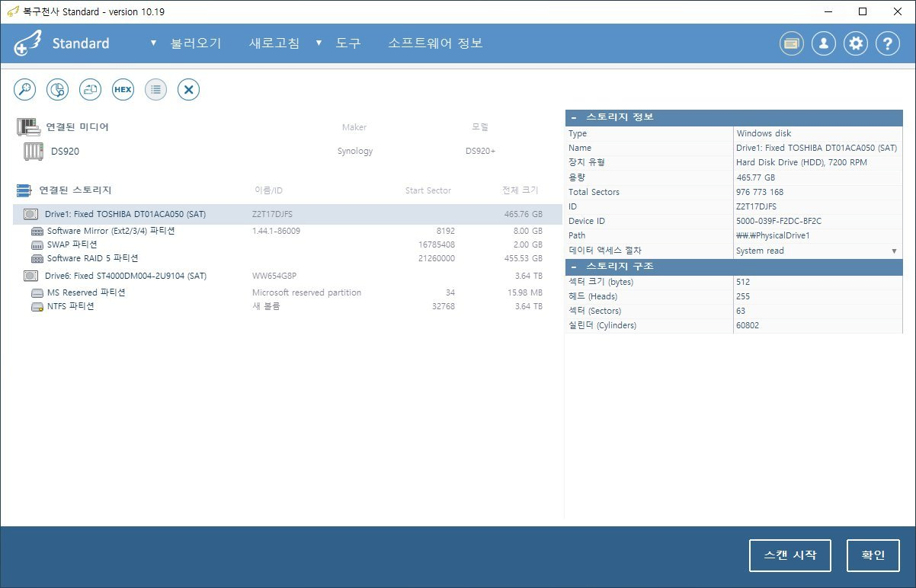Open the 도구 menu

click(348, 43)
